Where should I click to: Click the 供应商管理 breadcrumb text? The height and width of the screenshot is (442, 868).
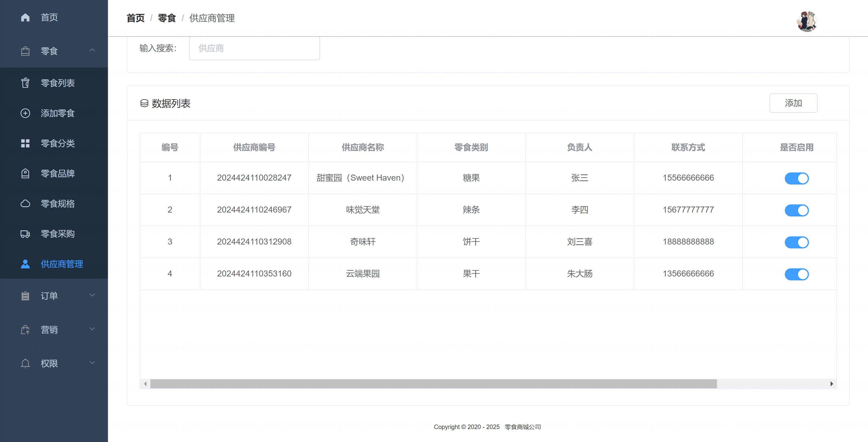pyautogui.click(x=212, y=18)
